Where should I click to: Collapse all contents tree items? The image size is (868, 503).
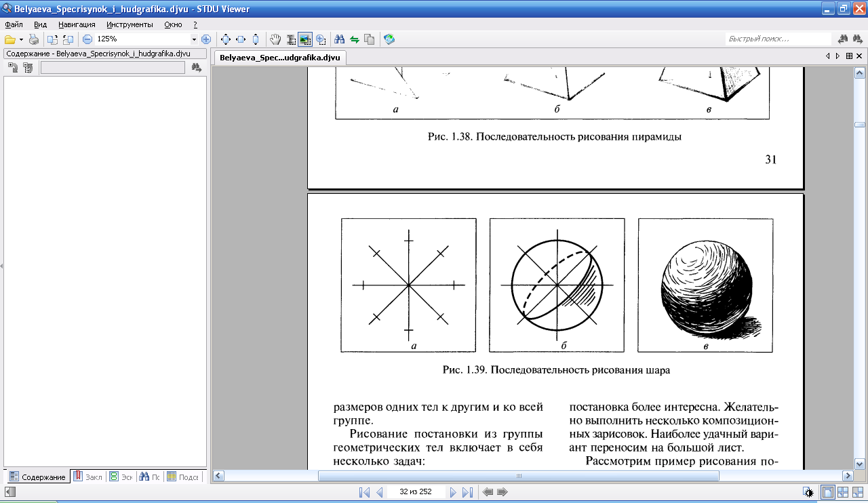click(x=28, y=67)
